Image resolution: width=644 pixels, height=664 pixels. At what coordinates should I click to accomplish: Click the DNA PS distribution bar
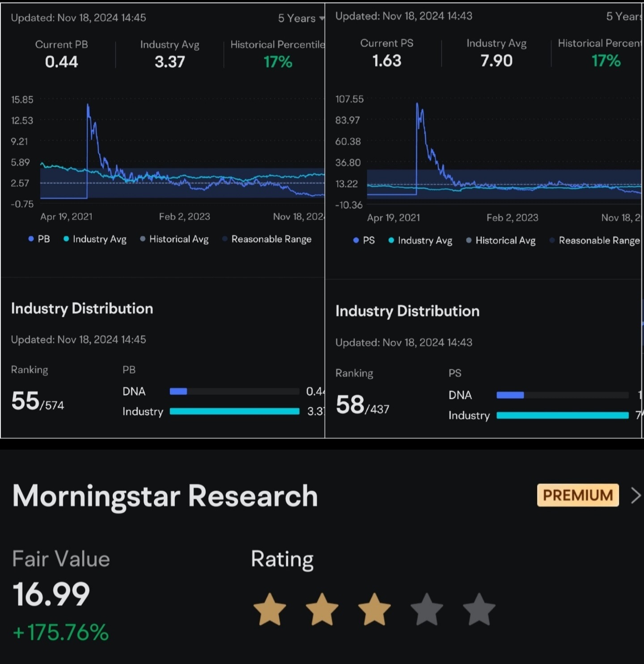point(563,395)
